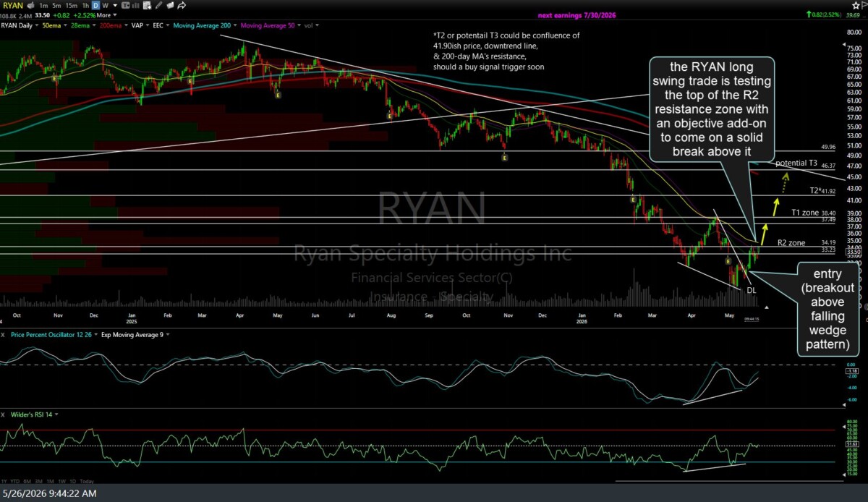
Task: Set chart range to YTD
Action: (x=15, y=482)
